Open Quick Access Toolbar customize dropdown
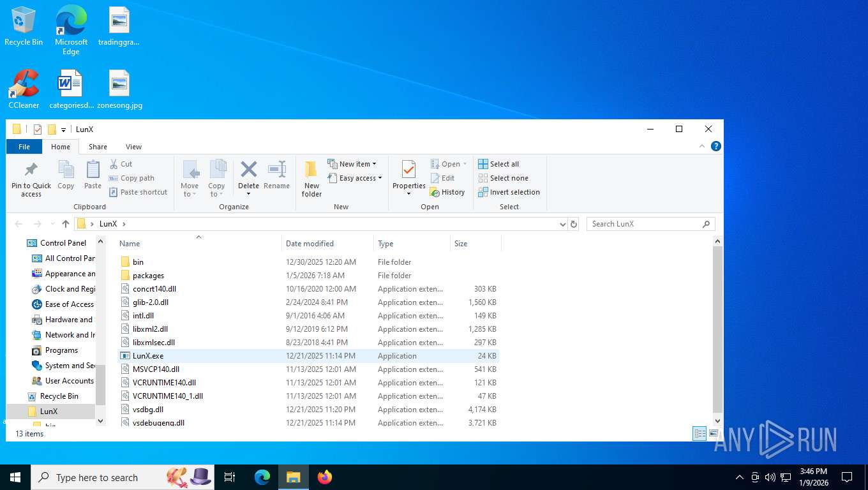868x490 pixels. coord(63,130)
